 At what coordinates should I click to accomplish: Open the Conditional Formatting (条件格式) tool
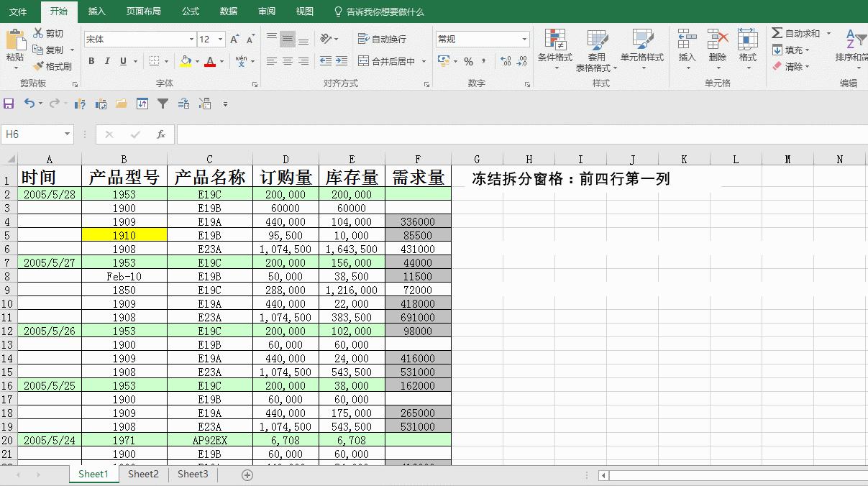pyautogui.click(x=554, y=49)
